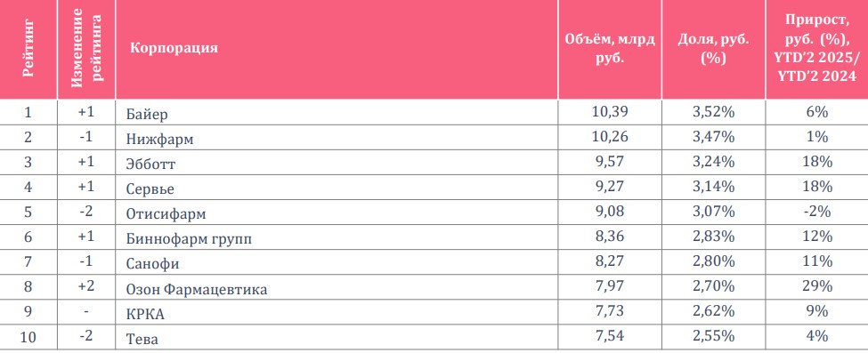Click the Корпорация column header
Image resolution: width=868 pixels, height=353 pixels.
(x=174, y=48)
